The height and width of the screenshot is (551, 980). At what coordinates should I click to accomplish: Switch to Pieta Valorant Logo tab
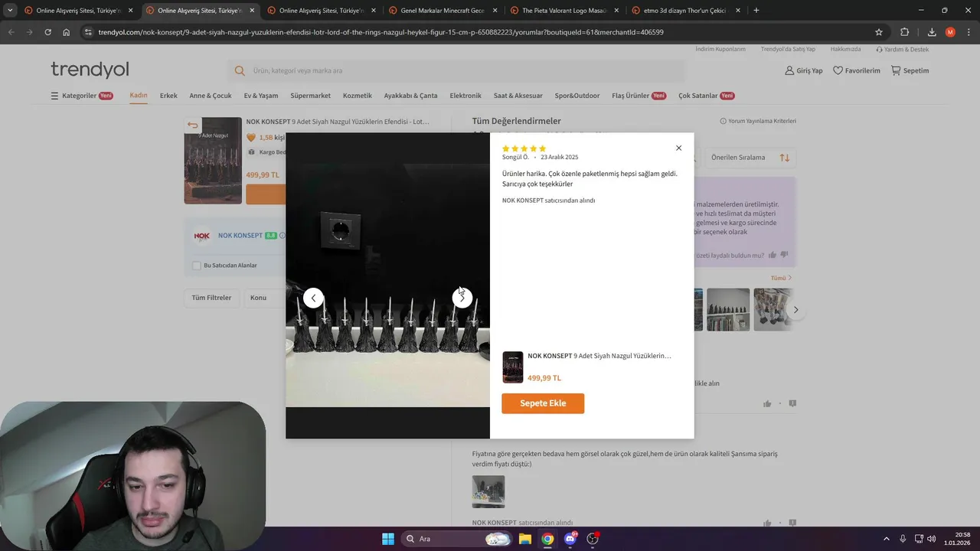(x=565, y=11)
